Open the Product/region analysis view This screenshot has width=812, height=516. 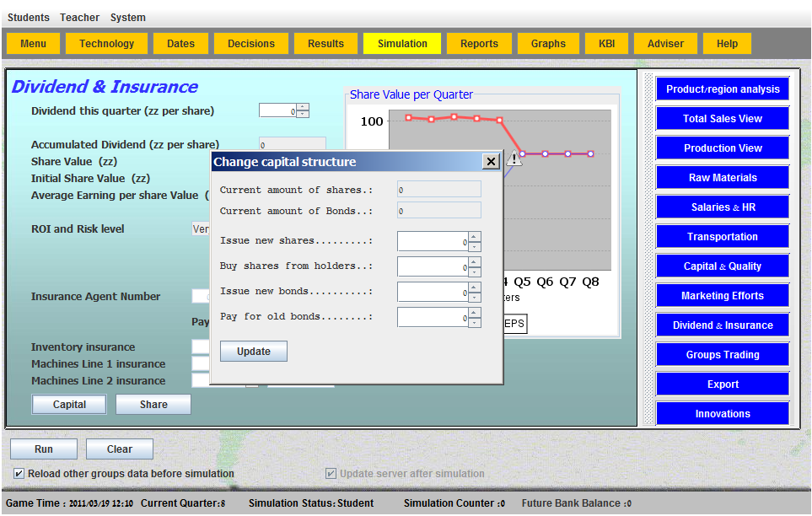(x=722, y=89)
